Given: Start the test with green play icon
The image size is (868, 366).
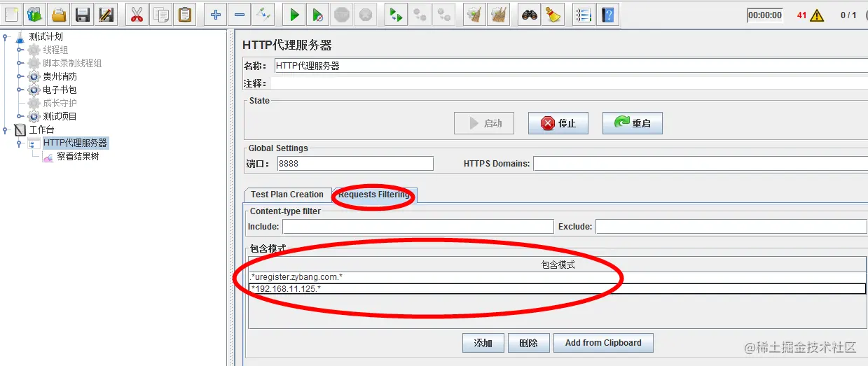Looking at the screenshot, I should tap(294, 14).
